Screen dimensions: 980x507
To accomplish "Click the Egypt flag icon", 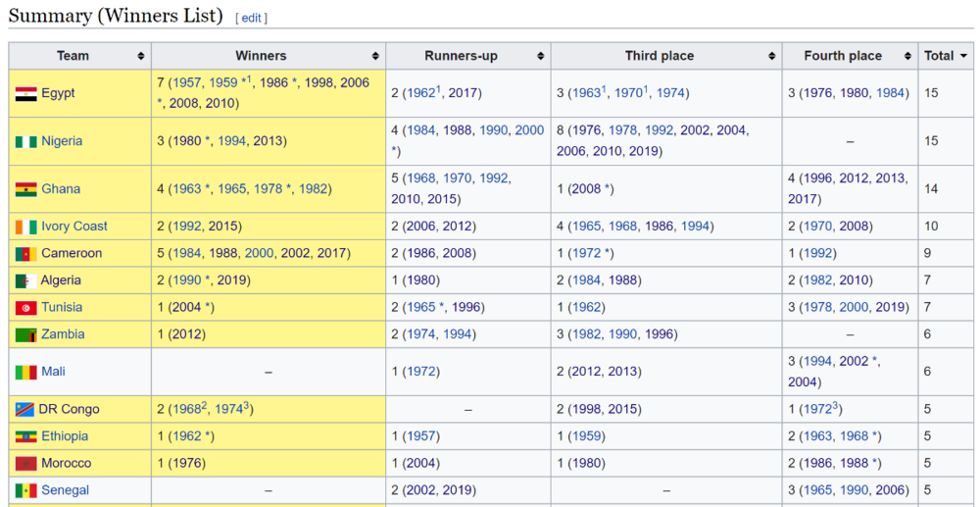I will (x=25, y=94).
